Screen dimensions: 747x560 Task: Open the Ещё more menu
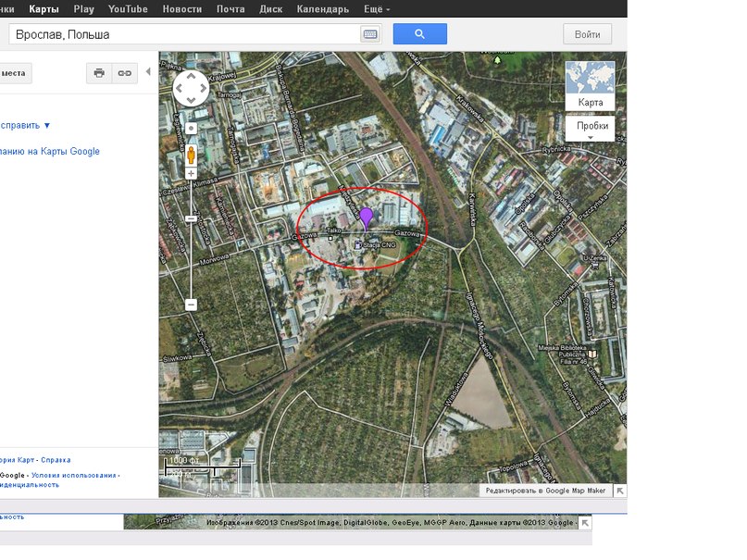click(x=375, y=9)
